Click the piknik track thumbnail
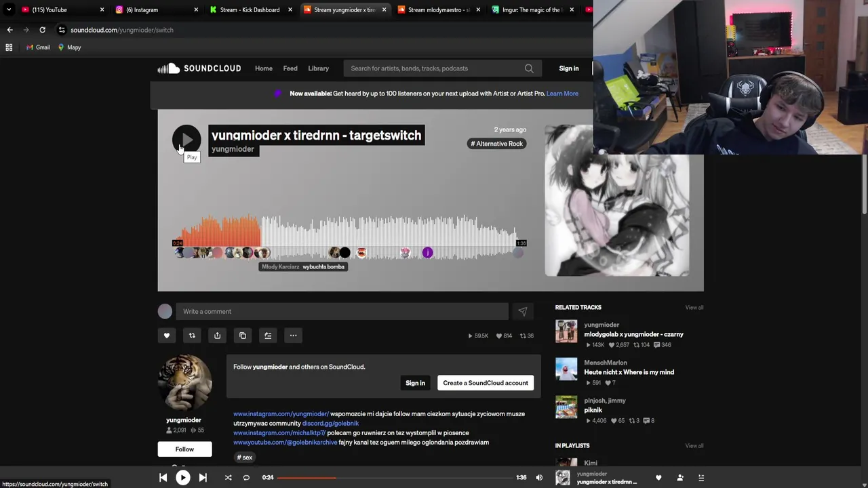Screen dimensions: 868x488 [x=566, y=407]
